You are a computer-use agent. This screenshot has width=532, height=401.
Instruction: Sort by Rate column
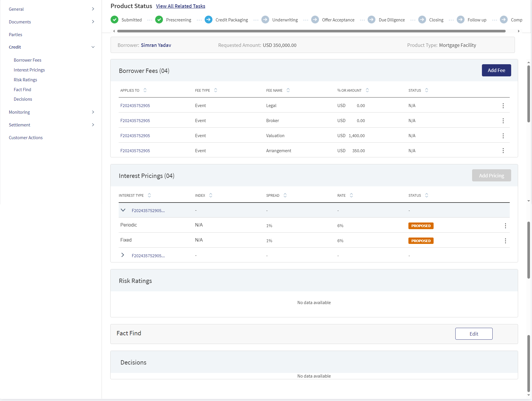(x=351, y=195)
